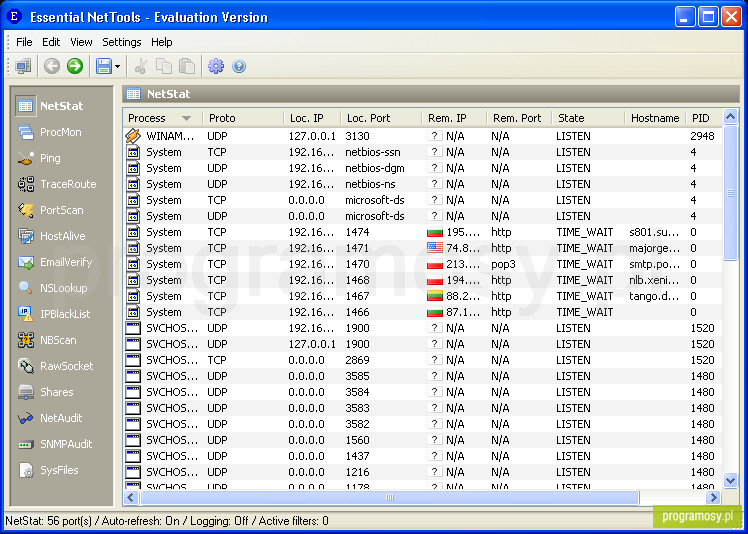
Task: Open the Save button dropdown arrow
Action: pos(117,66)
